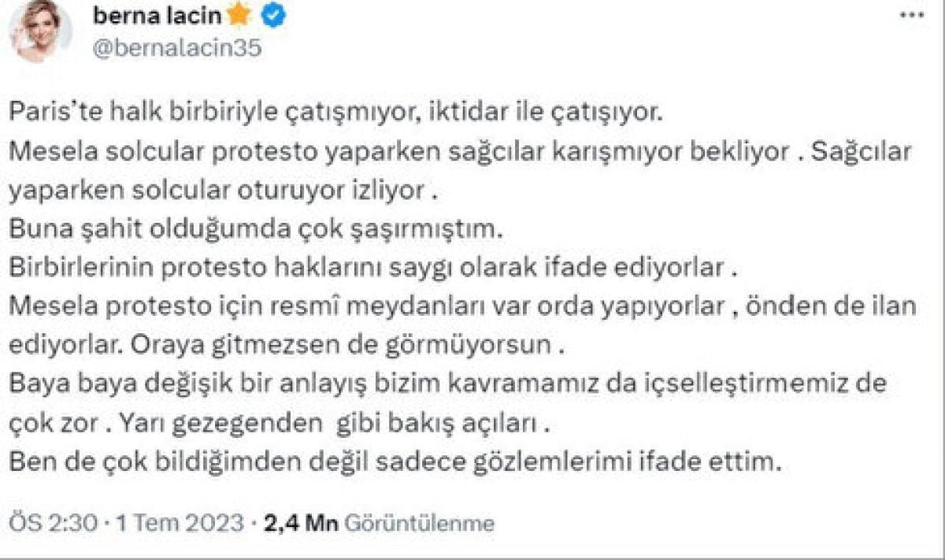This screenshot has width=945, height=560.
Task: Click the gold star next to the name
Action: point(239,16)
